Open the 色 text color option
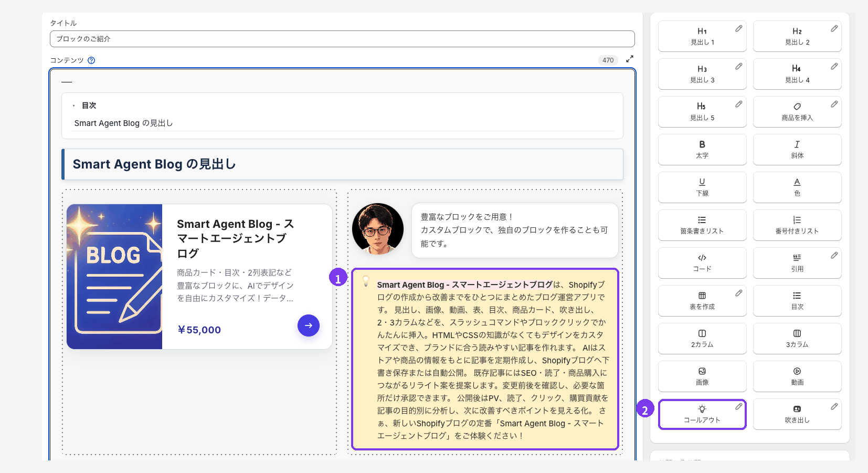 coord(797,187)
